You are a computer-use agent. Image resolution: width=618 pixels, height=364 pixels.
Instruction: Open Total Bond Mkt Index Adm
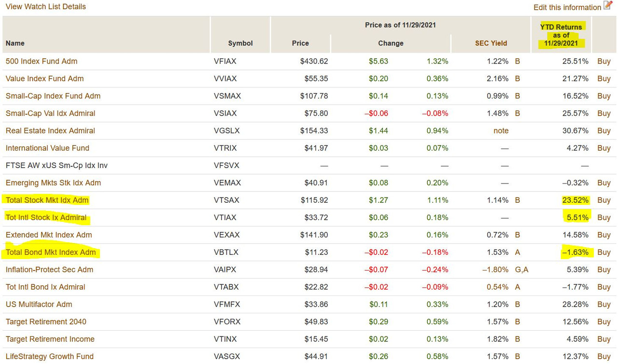coord(51,252)
